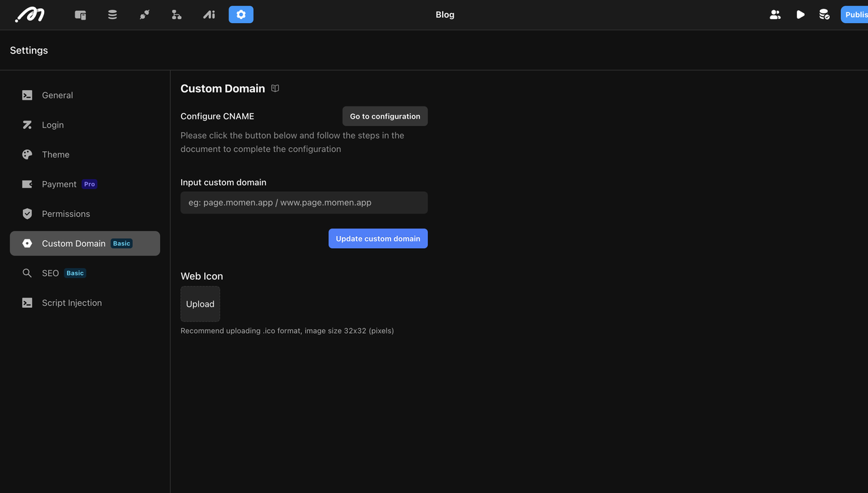The height and width of the screenshot is (493, 868).
Task: Open the action flow diagram icon
Action: [176, 14]
